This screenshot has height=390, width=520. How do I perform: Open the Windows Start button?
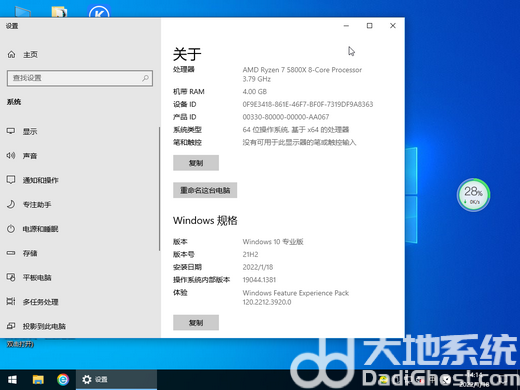pos(12,379)
